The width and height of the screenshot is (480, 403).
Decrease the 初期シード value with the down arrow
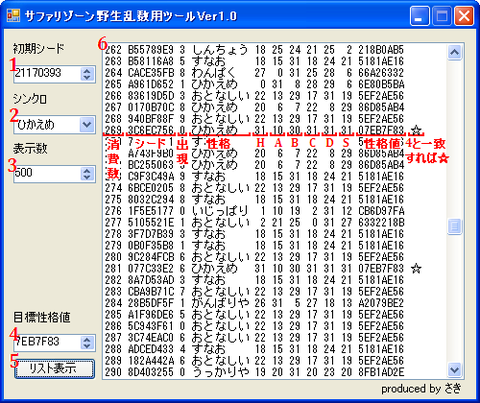point(87,77)
